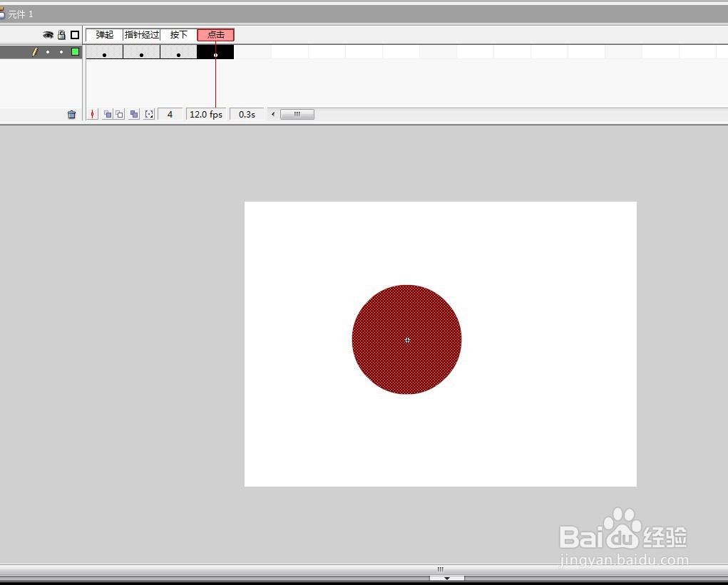Toggle the layer's green outline color square
The height and width of the screenshot is (585, 728).
(x=75, y=52)
